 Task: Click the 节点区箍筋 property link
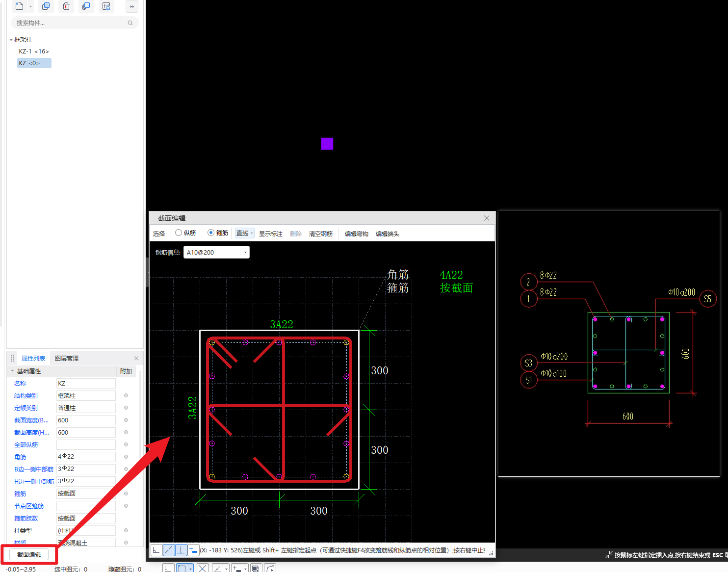pos(29,506)
